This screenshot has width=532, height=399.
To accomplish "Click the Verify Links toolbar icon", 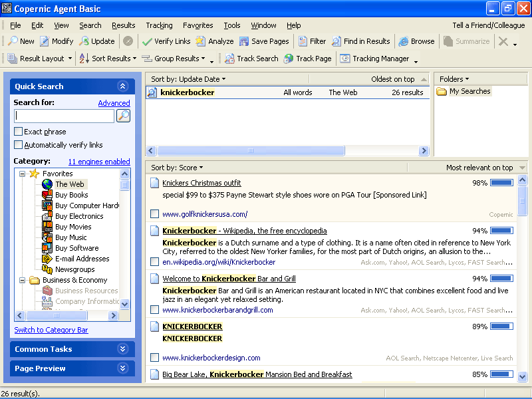I will (147, 41).
